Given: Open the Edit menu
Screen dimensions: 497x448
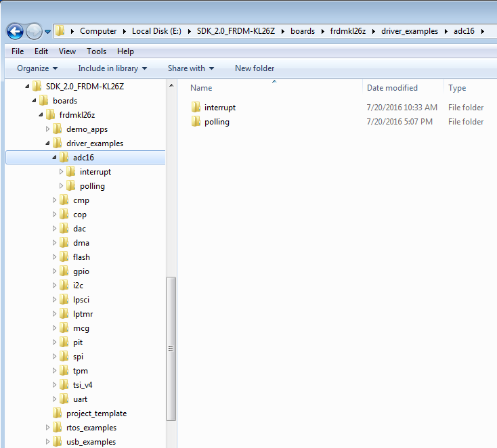Looking at the screenshot, I should point(41,51).
